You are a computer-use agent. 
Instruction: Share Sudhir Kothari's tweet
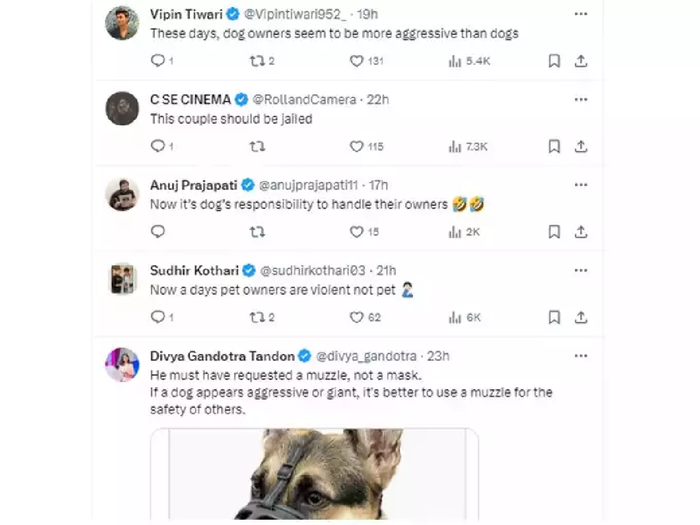581,317
